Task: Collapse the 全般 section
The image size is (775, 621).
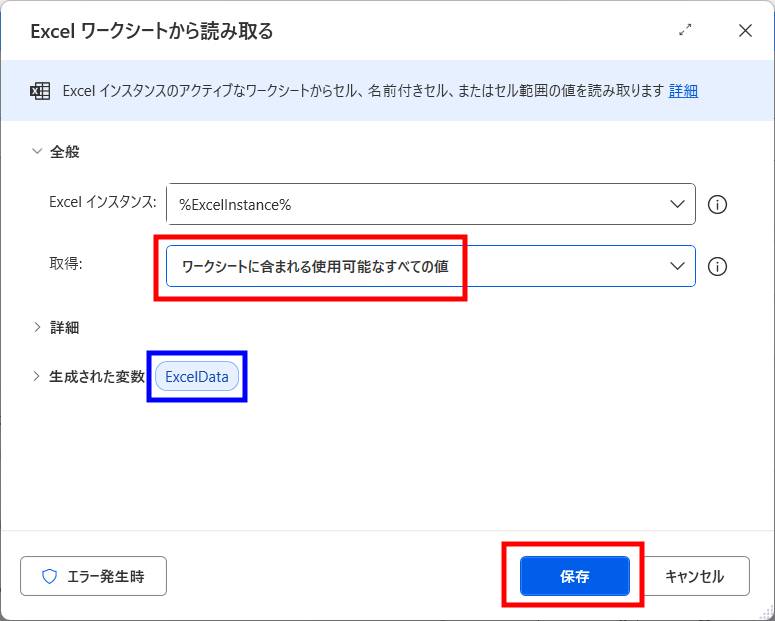Action: coord(37,151)
